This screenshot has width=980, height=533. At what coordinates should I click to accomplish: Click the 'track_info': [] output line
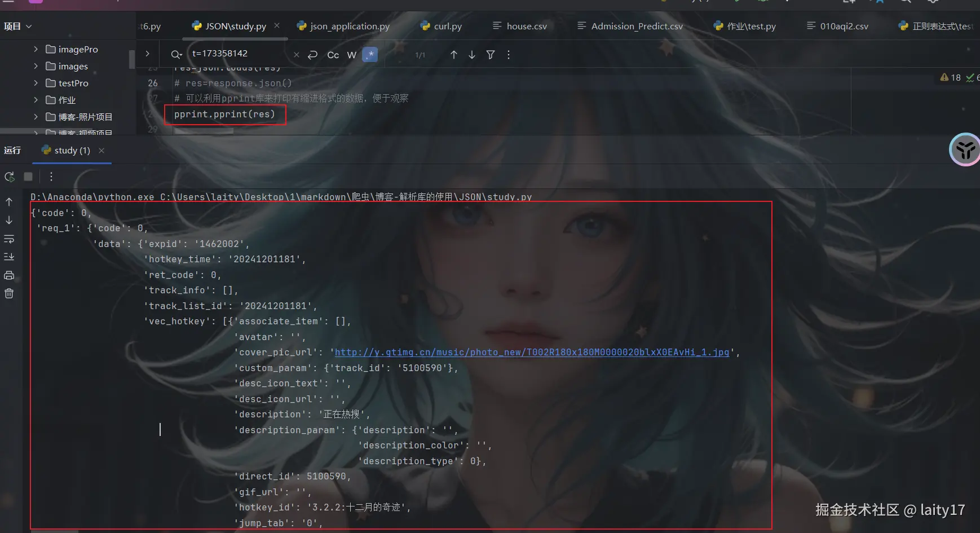[191, 290]
